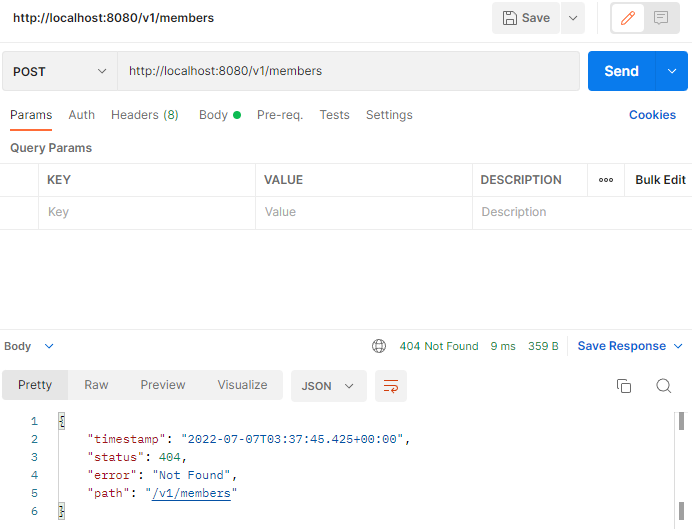Click the Cookies link
This screenshot has height=529, width=692.
652,115
